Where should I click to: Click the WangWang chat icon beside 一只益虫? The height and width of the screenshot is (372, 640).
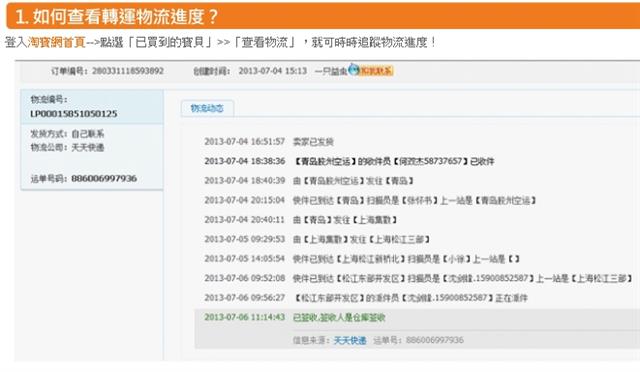click(353, 70)
